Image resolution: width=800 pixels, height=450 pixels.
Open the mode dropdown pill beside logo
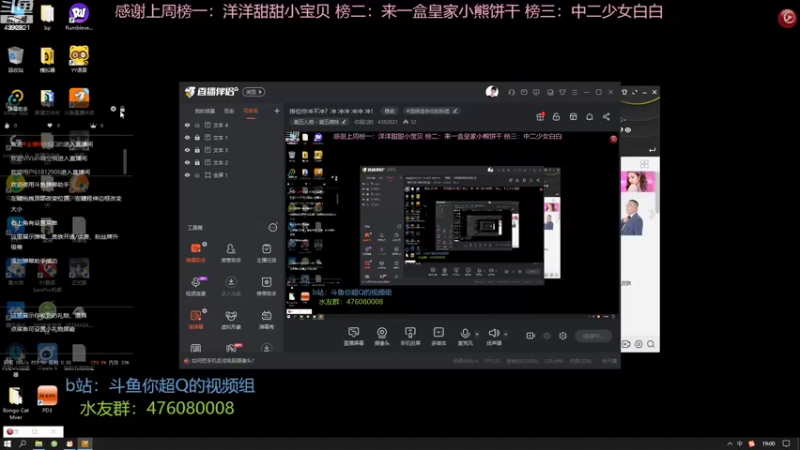click(x=254, y=92)
